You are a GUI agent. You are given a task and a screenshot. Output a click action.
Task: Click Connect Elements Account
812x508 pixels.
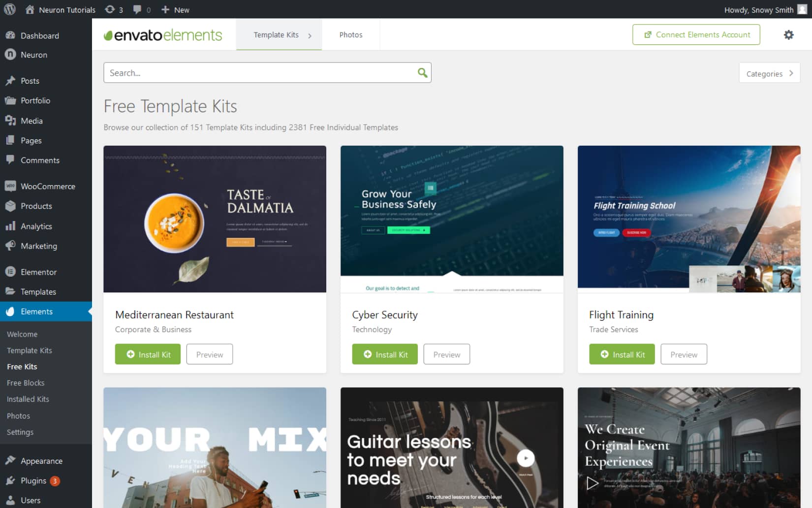coord(696,34)
